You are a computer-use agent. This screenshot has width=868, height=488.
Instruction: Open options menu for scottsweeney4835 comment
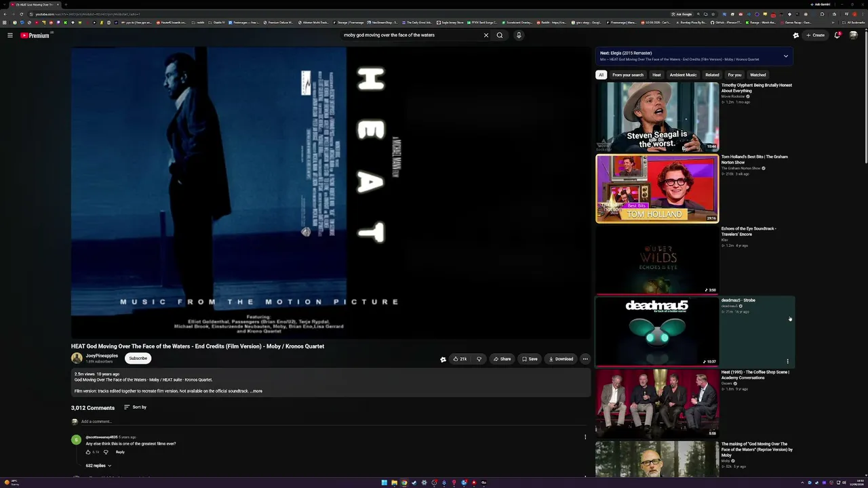585,437
